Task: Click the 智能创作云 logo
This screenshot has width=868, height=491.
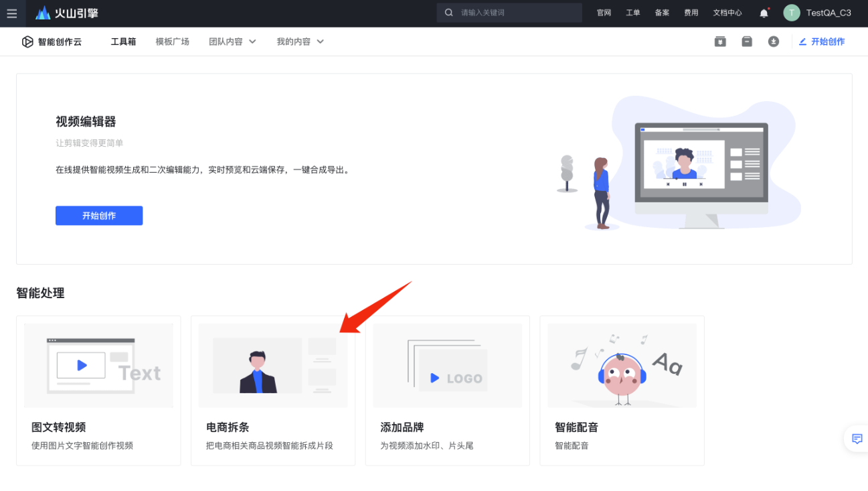Action: coord(52,41)
